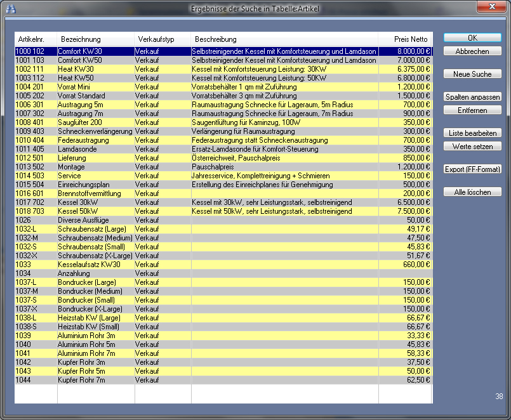The height and width of the screenshot is (420, 511).
Task: Pick the Brennstoffvermittlung row
Action: point(223,194)
